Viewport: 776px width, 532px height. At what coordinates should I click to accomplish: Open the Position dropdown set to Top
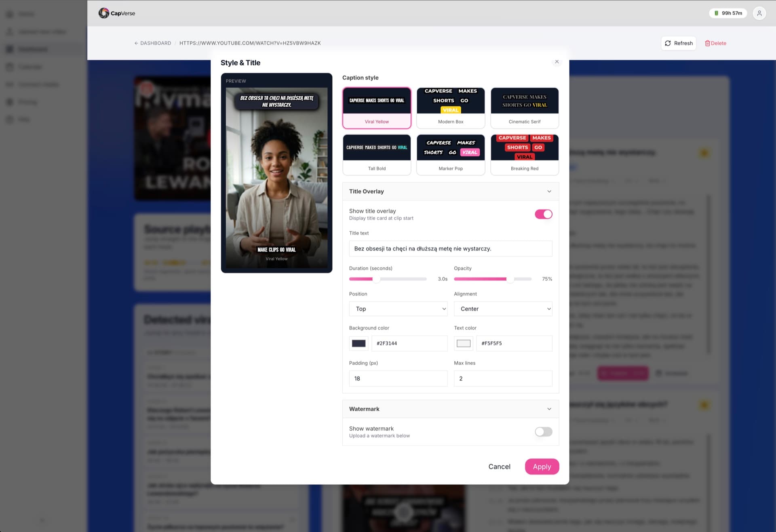tap(398, 309)
